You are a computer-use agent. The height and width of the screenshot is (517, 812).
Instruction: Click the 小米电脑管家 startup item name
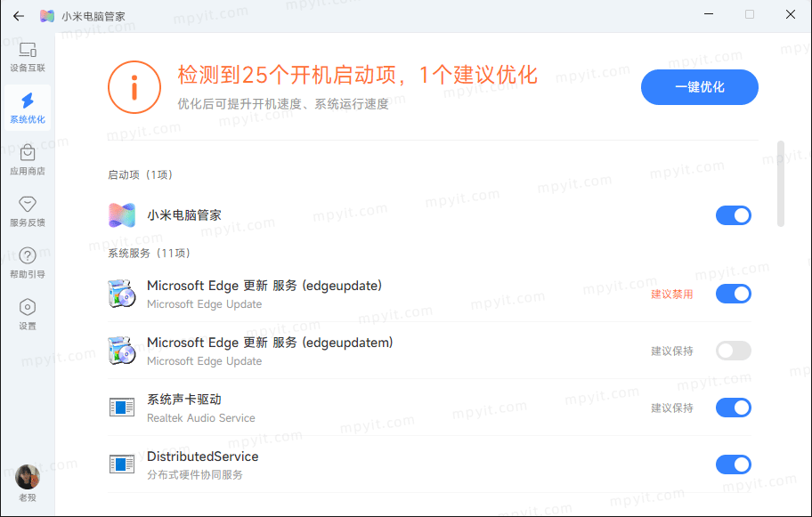(184, 215)
